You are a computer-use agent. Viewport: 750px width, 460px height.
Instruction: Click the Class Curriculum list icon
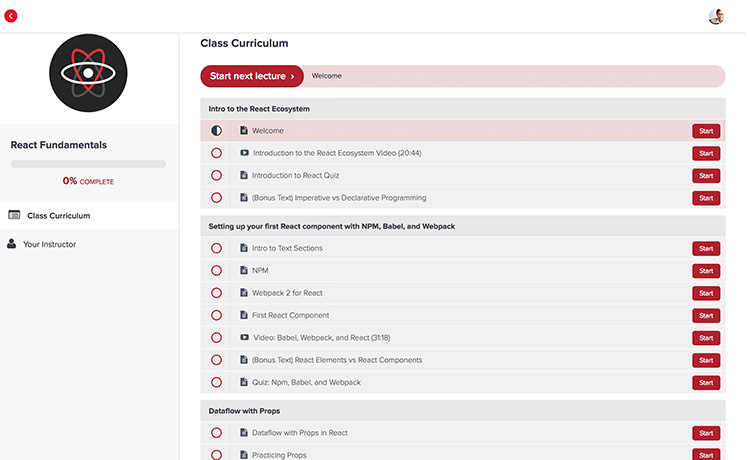(x=14, y=215)
